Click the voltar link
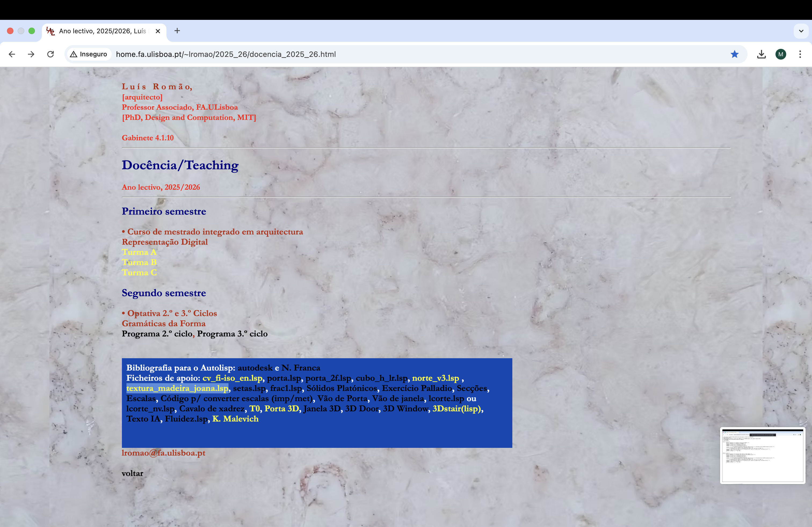Viewport: 812px width, 527px height. [x=132, y=474]
